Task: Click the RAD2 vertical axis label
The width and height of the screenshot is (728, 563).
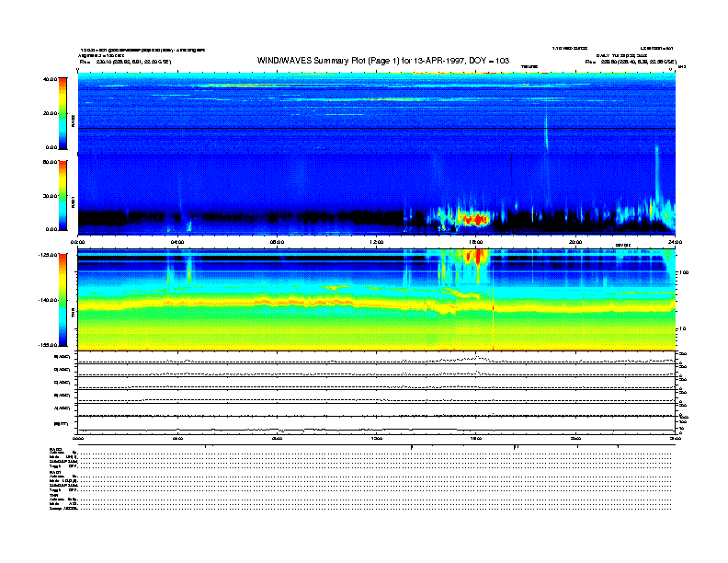Action: click(73, 121)
